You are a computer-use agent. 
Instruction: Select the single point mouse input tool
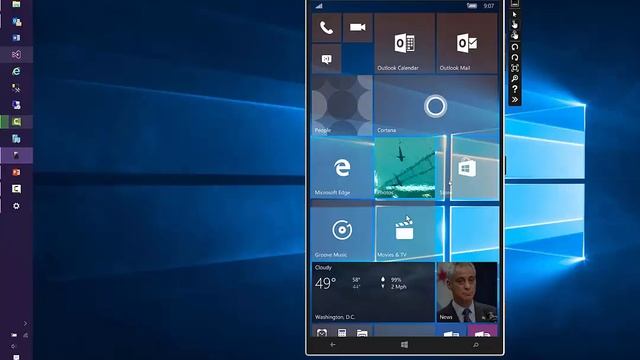pyautogui.click(x=514, y=14)
